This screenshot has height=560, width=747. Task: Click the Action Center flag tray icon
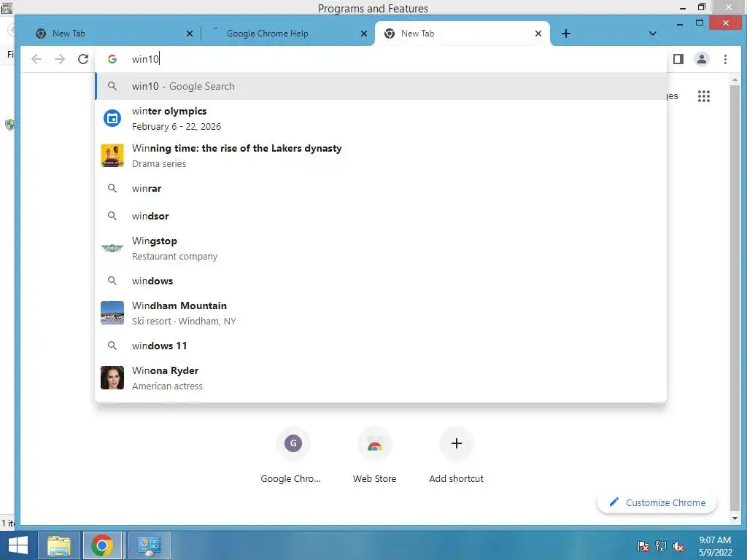pyautogui.click(x=643, y=546)
